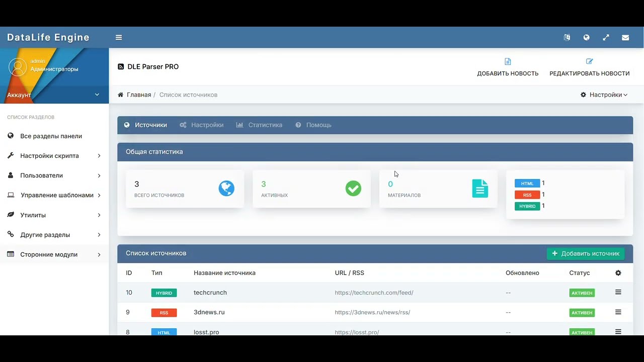644x362 pixels.
Task: Click the Настройки скрипта wrench icon
Action: coord(11,156)
